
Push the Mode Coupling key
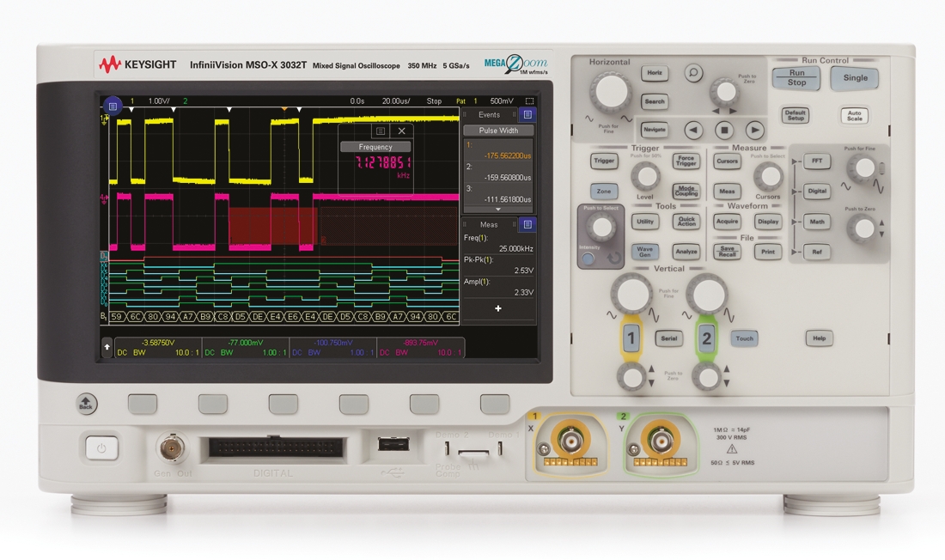point(686,191)
